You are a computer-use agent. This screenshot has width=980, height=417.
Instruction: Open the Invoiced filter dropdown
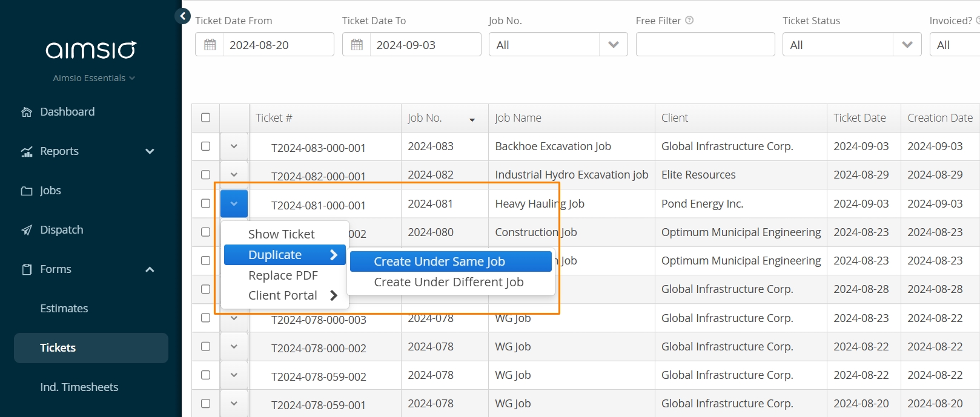955,45
